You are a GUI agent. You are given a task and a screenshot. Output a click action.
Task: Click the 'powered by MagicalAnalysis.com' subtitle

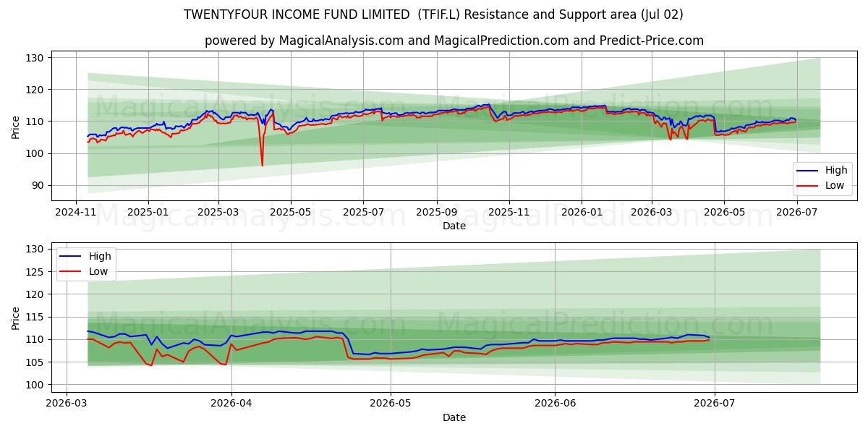454,41
